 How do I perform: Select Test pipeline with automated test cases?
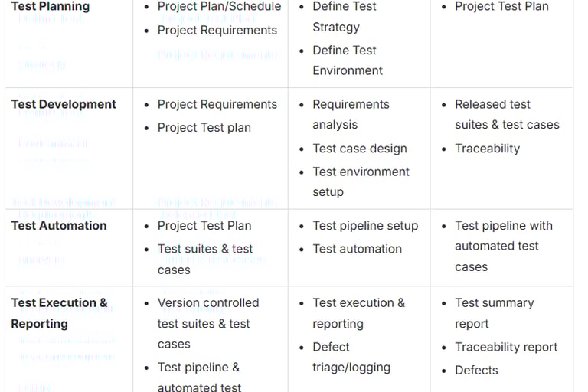[x=503, y=246]
